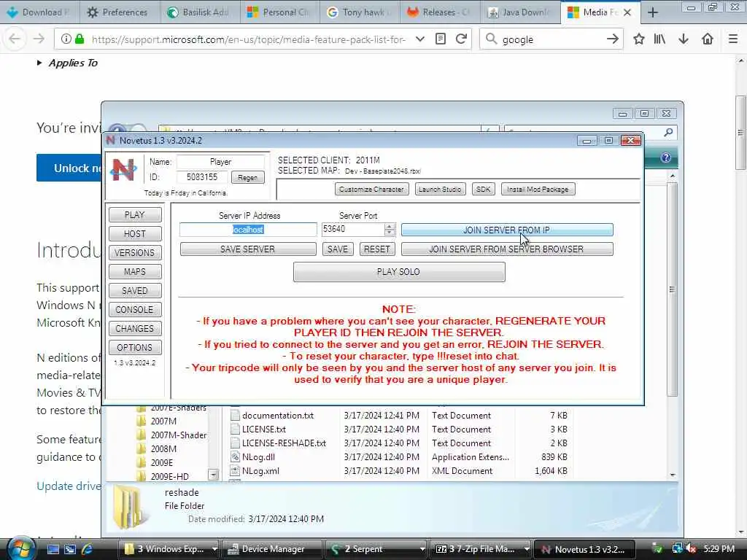The height and width of the screenshot is (560, 747).
Task: Open the reshade folder thumbnail icon
Action: (x=128, y=507)
